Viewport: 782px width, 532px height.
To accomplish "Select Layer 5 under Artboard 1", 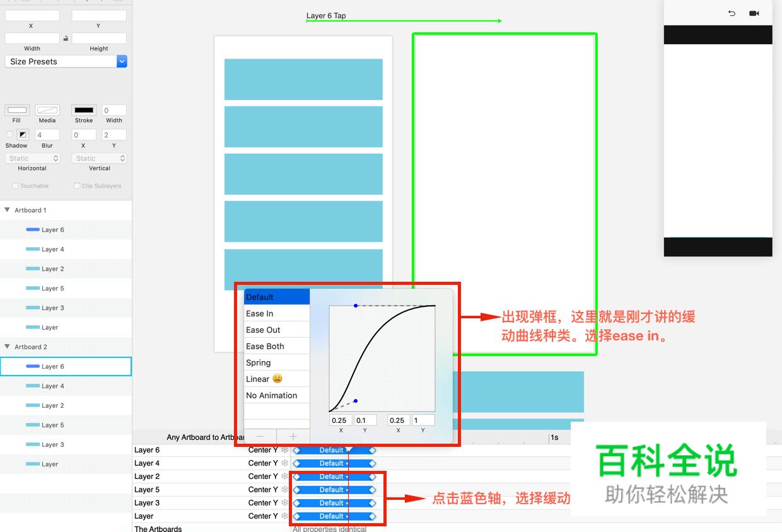I will tap(53, 289).
